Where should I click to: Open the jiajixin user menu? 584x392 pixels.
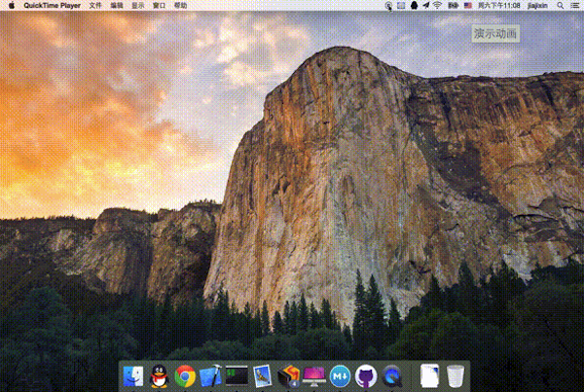coord(537,5)
